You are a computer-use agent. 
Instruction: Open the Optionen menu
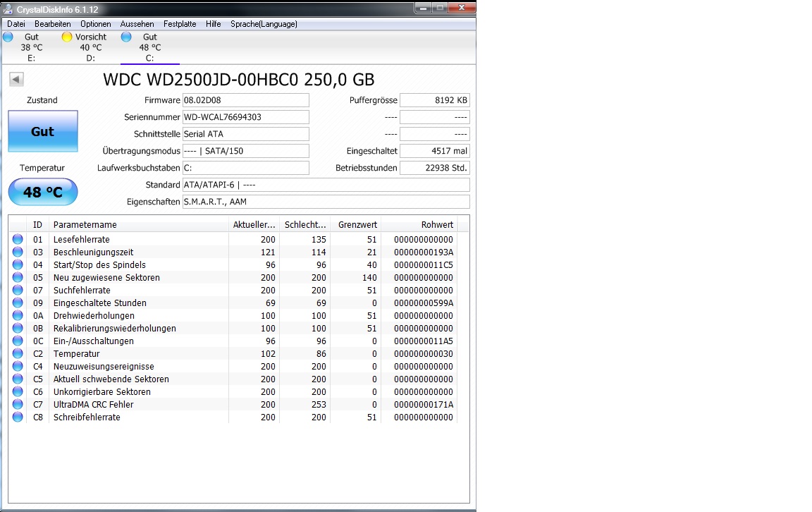click(x=96, y=24)
